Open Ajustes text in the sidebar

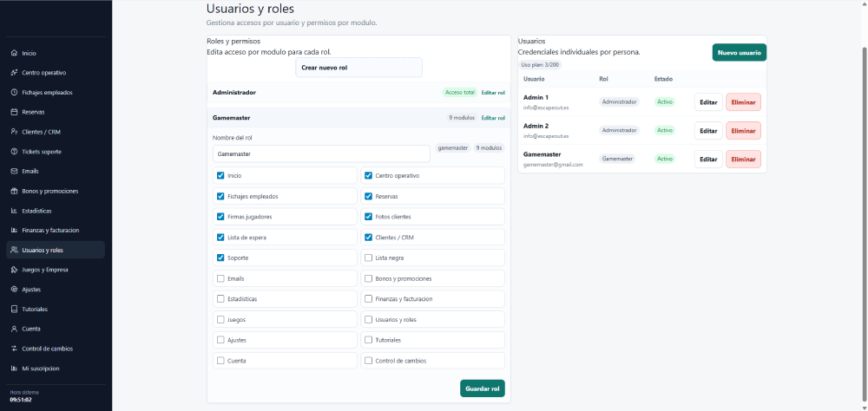point(31,290)
